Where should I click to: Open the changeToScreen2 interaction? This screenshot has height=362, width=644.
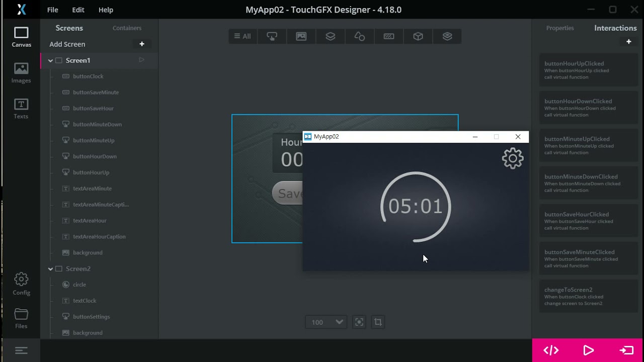[x=588, y=296]
